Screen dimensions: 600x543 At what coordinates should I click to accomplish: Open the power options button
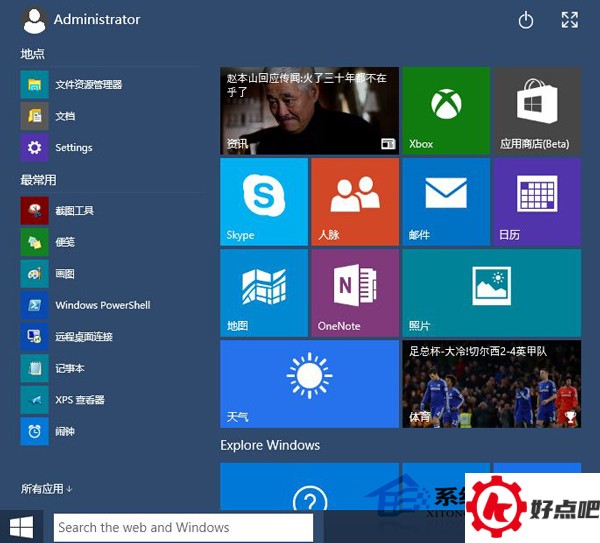(526, 20)
